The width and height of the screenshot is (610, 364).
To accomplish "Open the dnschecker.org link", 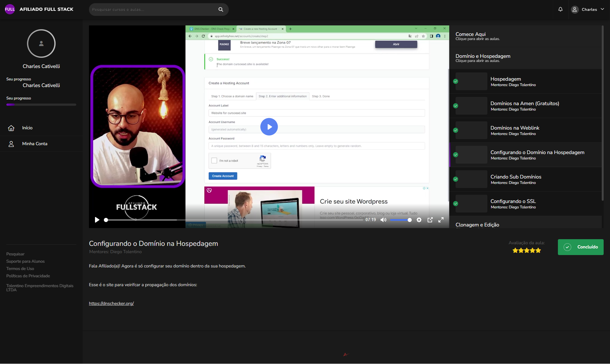I will (111, 304).
